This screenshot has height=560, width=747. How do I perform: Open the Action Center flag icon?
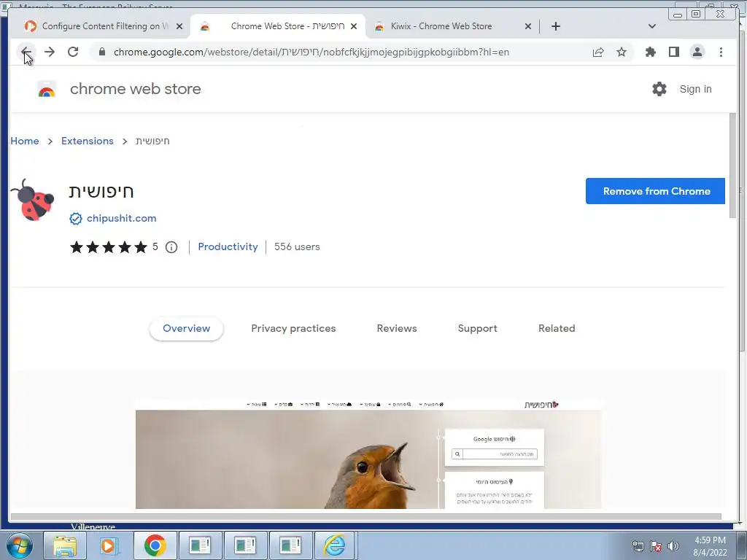coord(656,545)
